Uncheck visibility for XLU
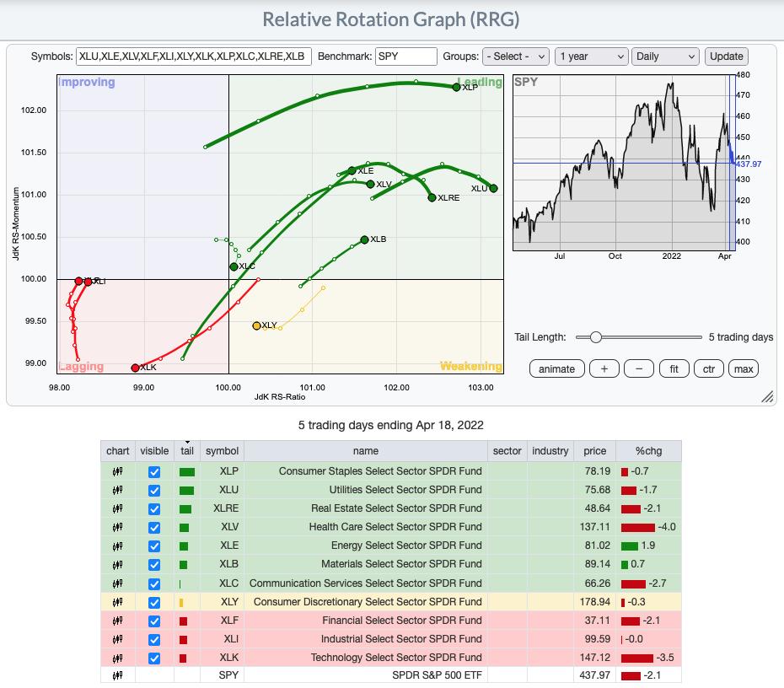The height and width of the screenshot is (688, 784). tap(154, 491)
